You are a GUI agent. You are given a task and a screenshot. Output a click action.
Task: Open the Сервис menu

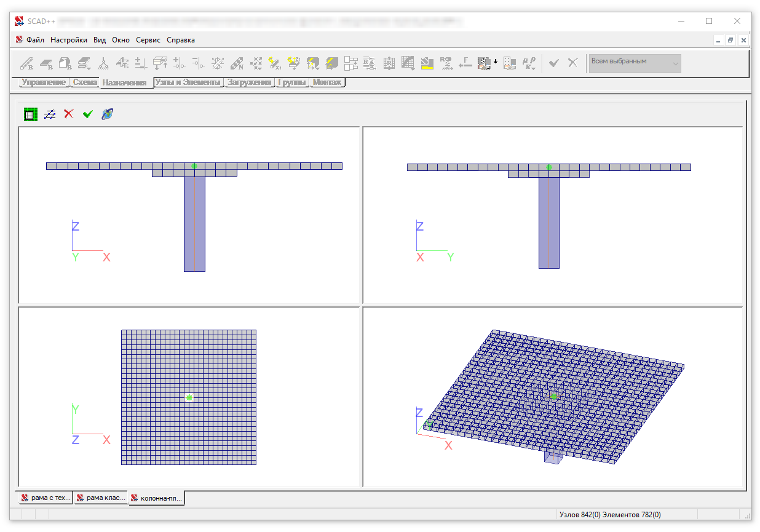(x=148, y=40)
